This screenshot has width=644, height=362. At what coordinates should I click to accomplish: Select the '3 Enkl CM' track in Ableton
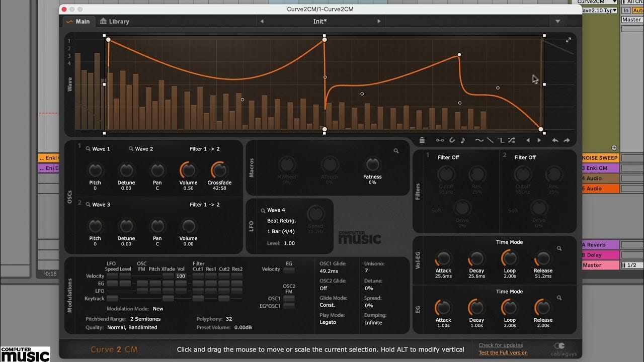[600, 168]
